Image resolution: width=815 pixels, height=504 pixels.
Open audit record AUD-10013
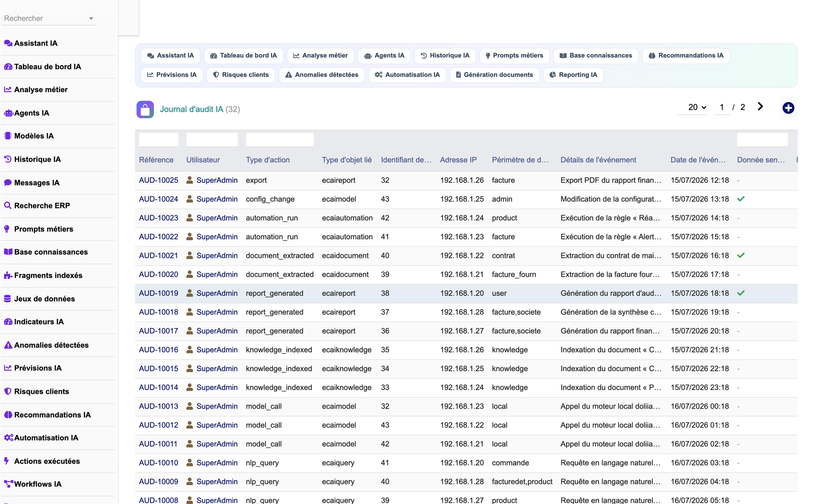pyautogui.click(x=158, y=406)
